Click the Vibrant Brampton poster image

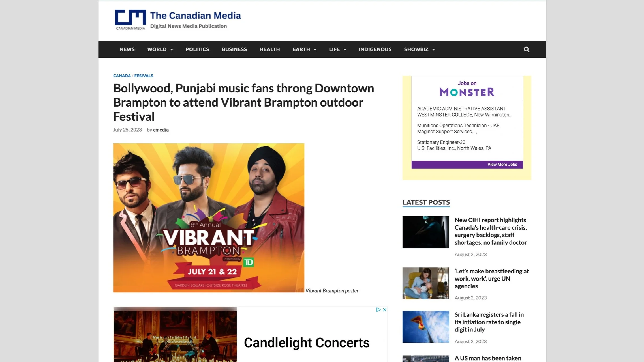[x=209, y=218]
